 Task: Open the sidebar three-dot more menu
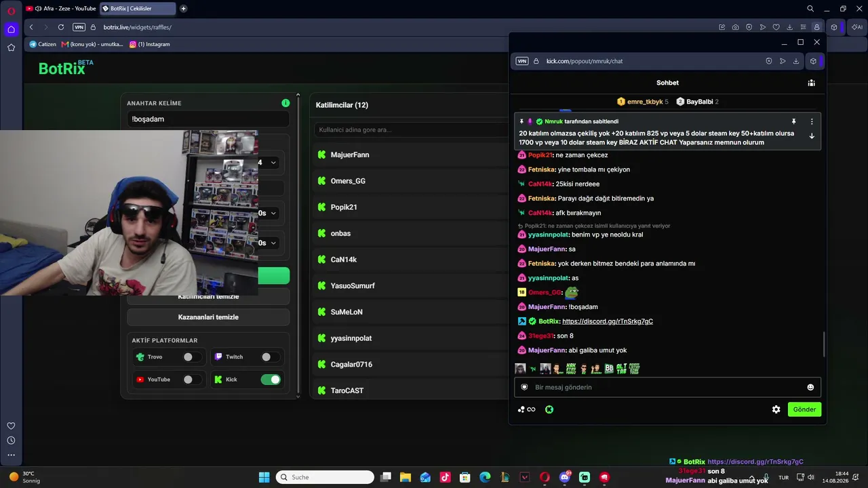tap(11, 455)
